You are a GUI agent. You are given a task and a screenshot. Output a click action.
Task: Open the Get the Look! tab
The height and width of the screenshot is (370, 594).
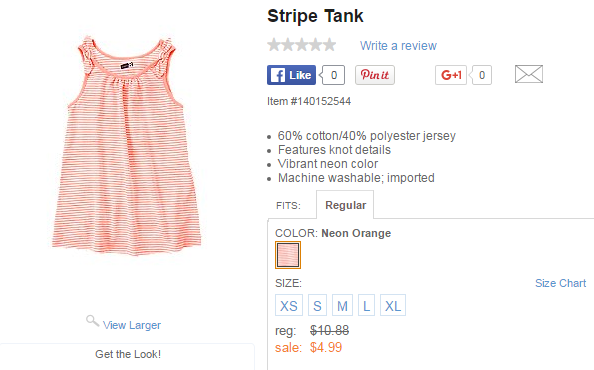[127, 356]
